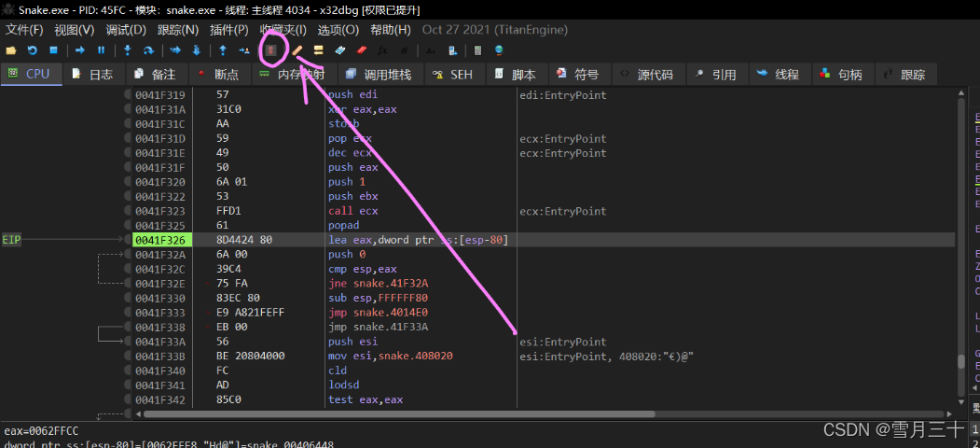Click the Trace Into toolbar icon

175,50
